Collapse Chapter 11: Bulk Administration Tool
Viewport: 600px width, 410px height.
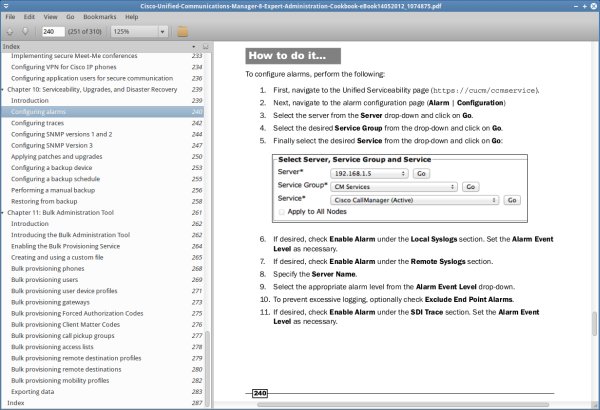click(x=5, y=213)
